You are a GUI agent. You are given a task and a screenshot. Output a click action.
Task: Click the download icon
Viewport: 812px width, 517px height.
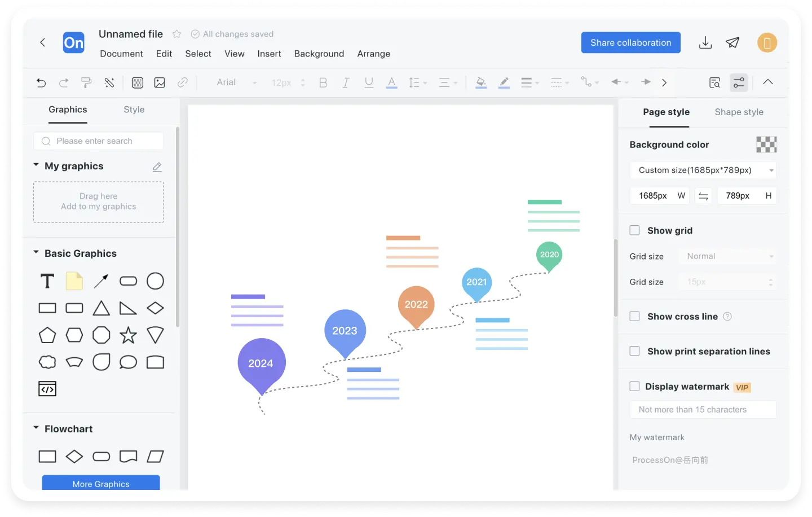pos(705,43)
